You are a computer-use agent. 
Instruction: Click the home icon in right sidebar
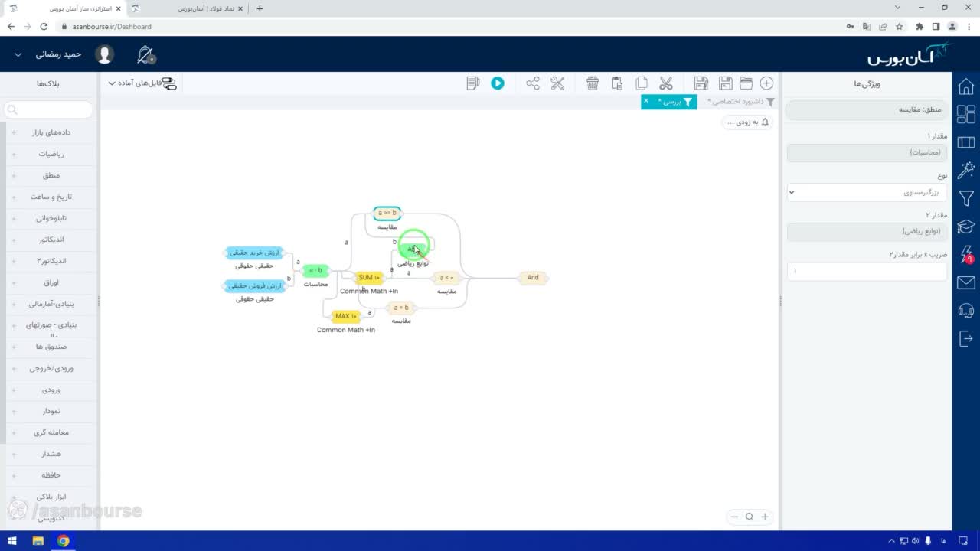click(966, 86)
